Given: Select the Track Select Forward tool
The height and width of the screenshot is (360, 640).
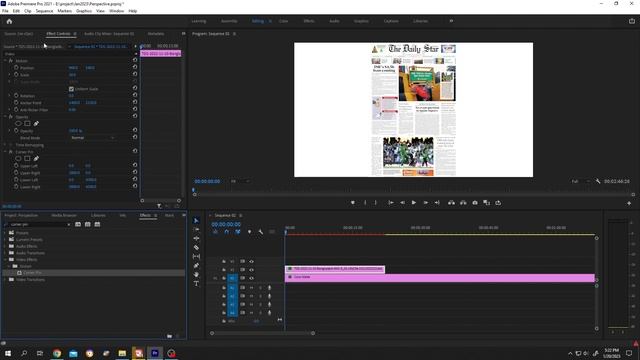Looking at the screenshot, I should (x=196, y=229).
